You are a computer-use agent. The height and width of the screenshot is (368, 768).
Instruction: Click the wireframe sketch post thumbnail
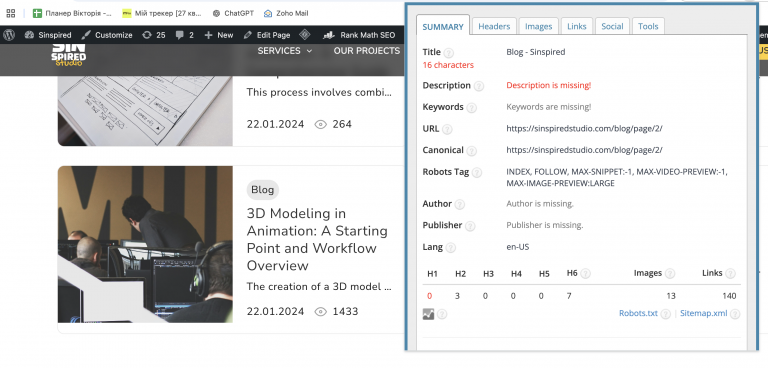click(x=145, y=111)
